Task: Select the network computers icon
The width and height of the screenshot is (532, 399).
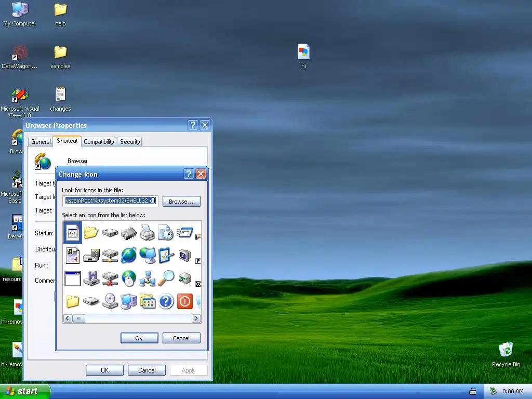Action: click(147, 278)
